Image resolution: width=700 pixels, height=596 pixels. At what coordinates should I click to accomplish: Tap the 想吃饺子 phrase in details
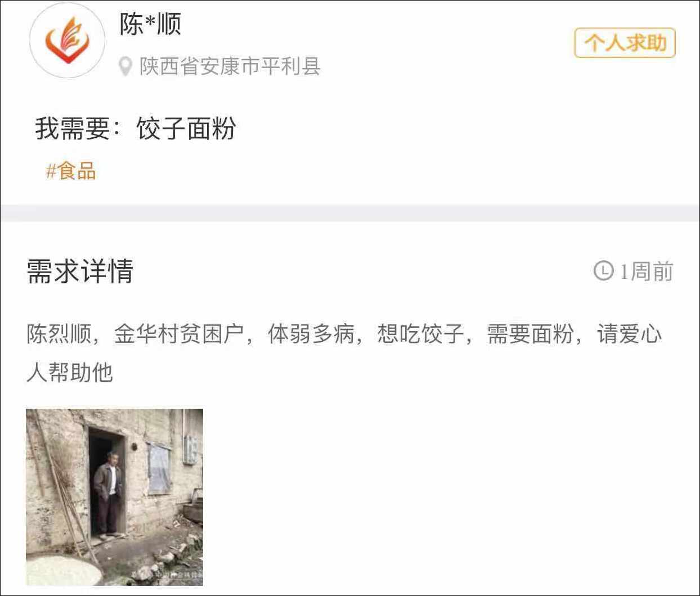pos(421,334)
